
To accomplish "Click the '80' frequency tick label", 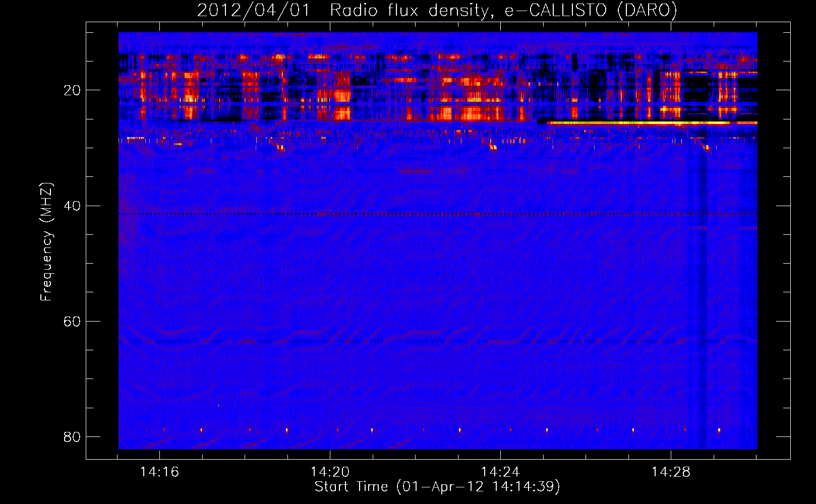I will tap(72, 436).
